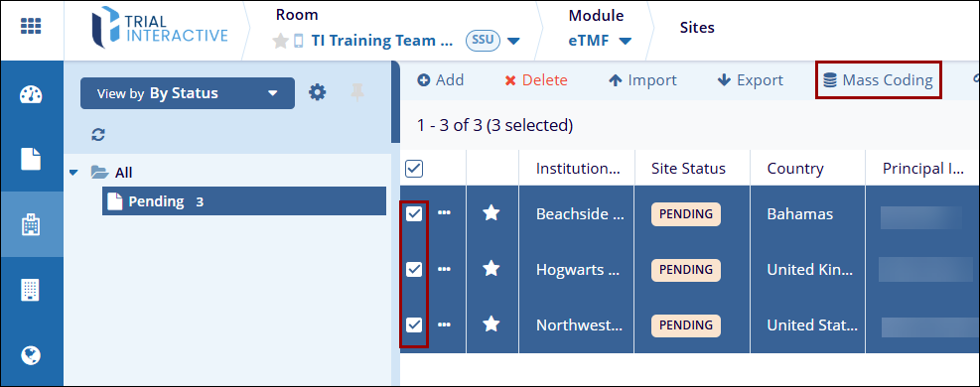Uncheck the Beachside site checkbox
Image resolution: width=980 pixels, height=387 pixels.
(414, 213)
